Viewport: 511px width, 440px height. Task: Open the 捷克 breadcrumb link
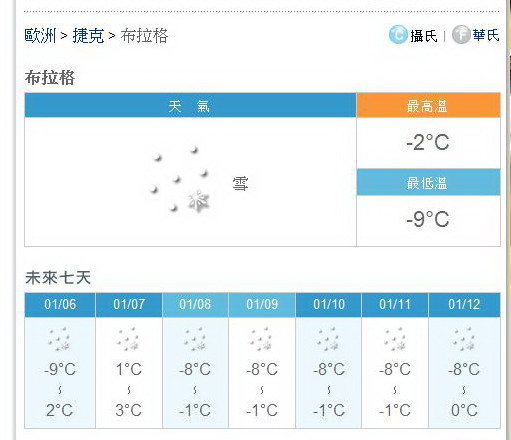pos(88,35)
